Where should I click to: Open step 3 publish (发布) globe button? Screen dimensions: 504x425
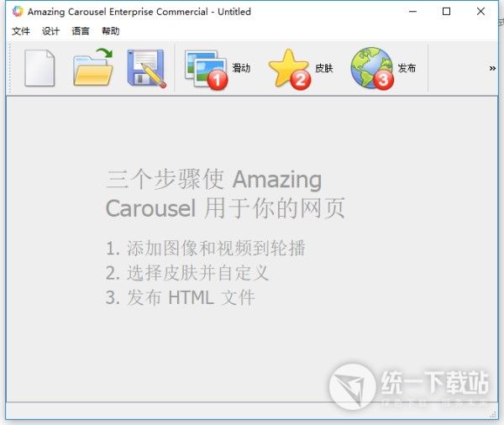383,69
